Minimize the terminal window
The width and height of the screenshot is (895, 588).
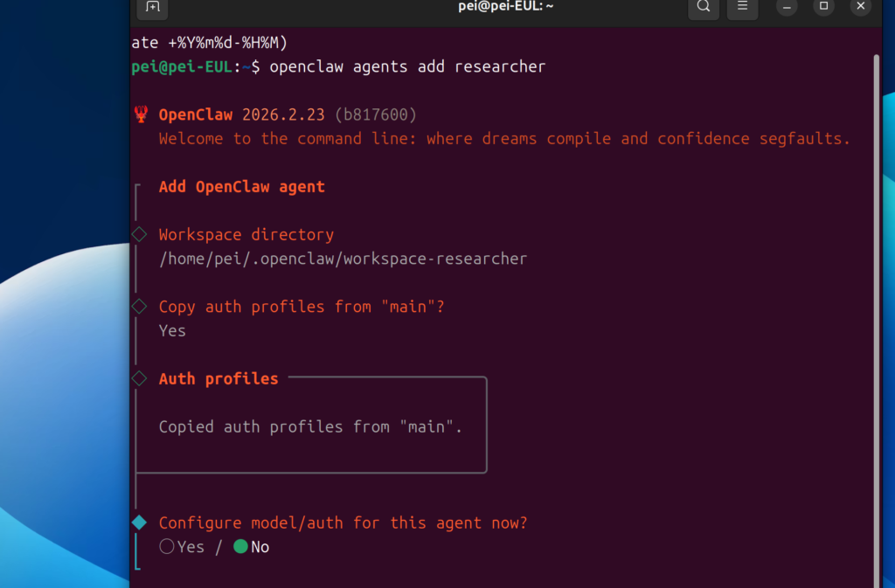point(787,7)
